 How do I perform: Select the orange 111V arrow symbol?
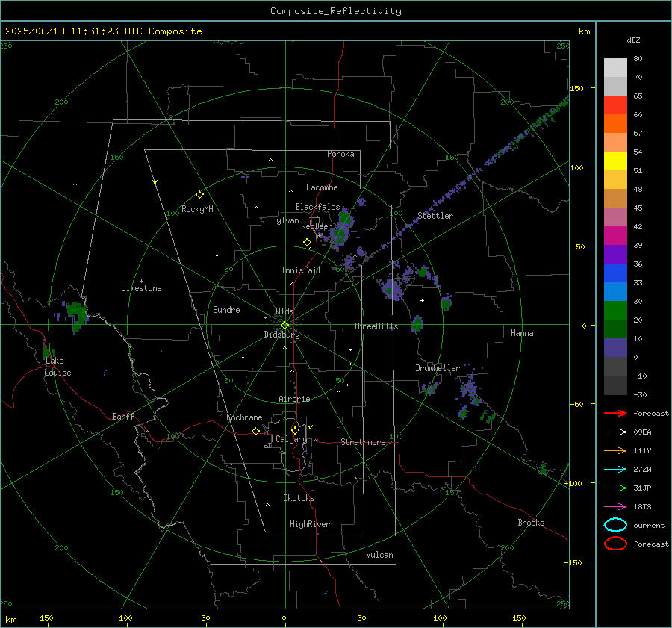click(615, 450)
